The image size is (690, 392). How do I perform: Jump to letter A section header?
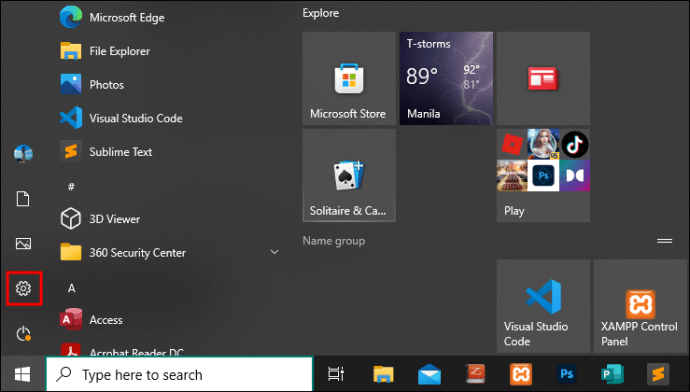pyautogui.click(x=71, y=288)
